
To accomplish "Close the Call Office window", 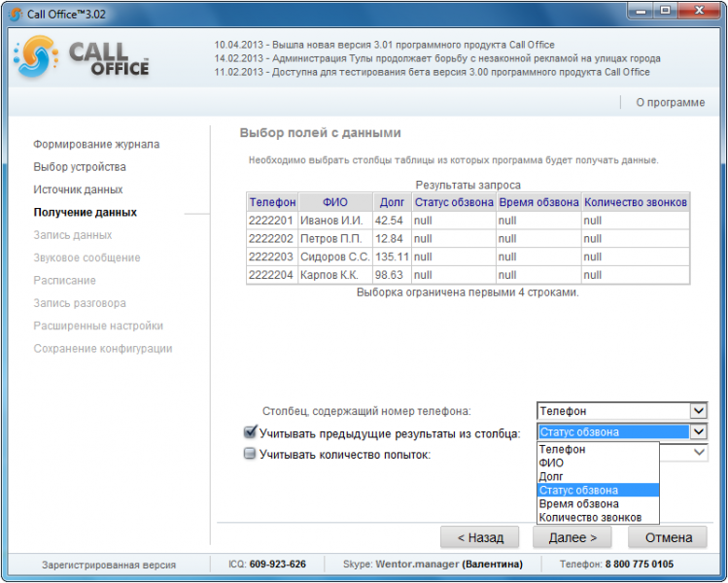I will [699, 11].
